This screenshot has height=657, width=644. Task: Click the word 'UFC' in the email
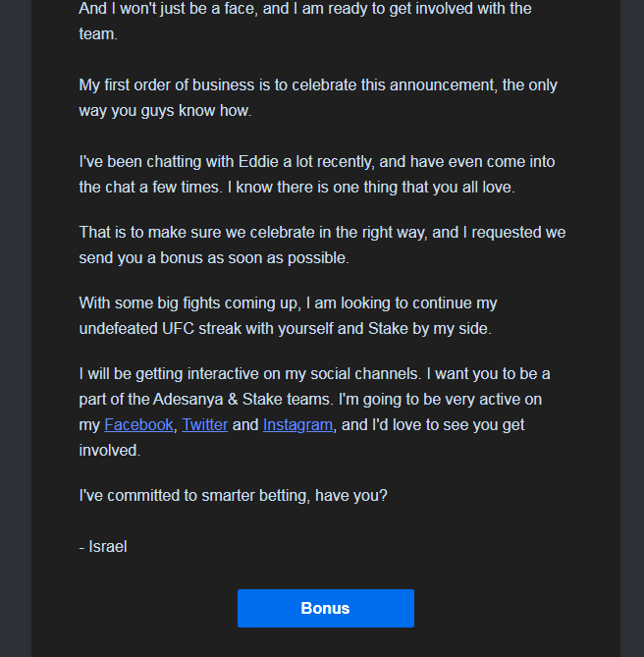(x=178, y=329)
